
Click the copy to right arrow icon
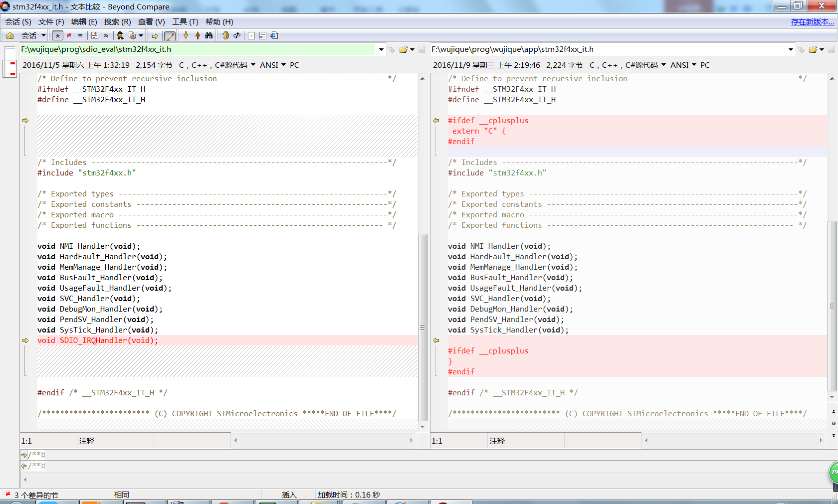155,36
